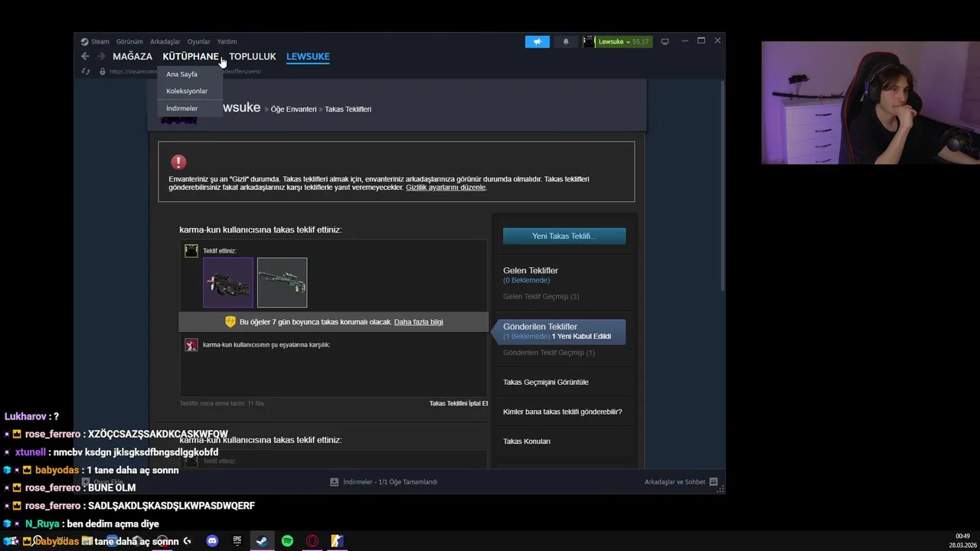Screen dimensions: 980x551
Task: Open Spotify from the taskbar
Action: 287,541
